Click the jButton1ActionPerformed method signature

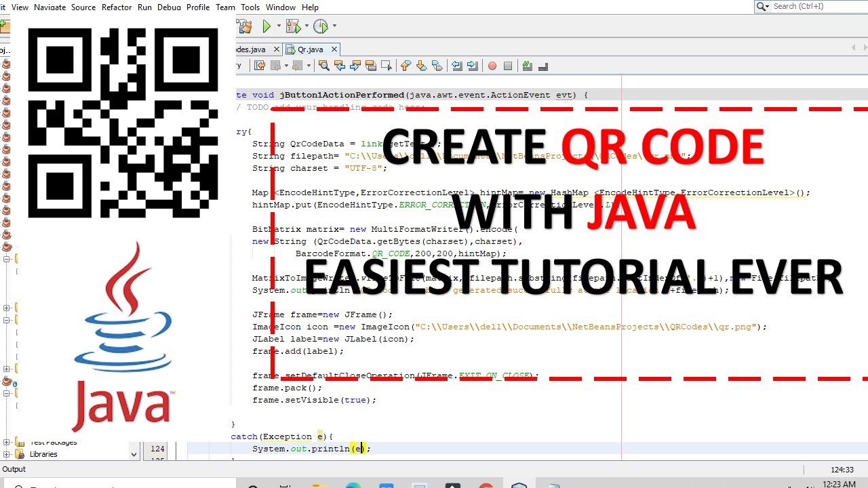412,95
